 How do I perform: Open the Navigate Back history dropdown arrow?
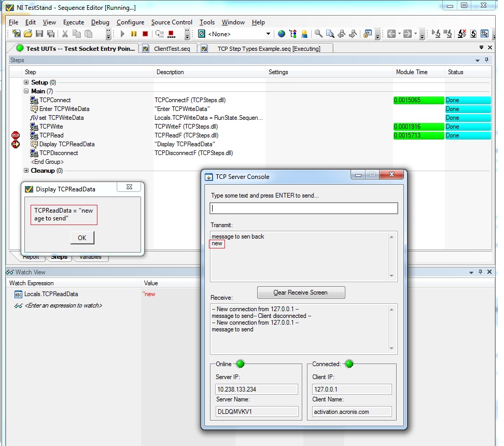coord(399,33)
